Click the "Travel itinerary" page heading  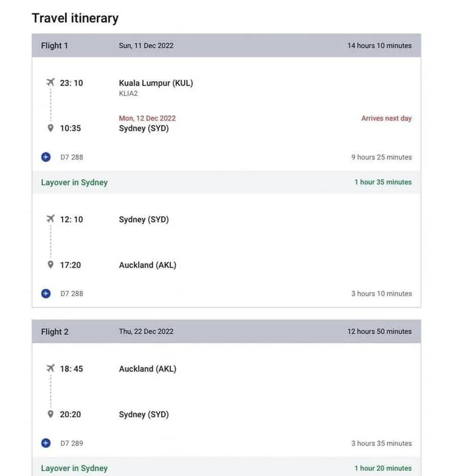coord(75,18)
